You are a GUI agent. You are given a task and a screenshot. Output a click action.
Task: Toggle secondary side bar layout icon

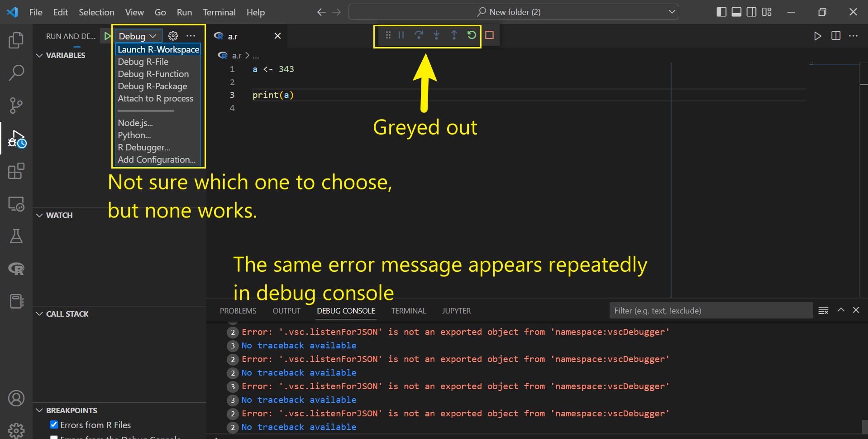tap(752, 12)
